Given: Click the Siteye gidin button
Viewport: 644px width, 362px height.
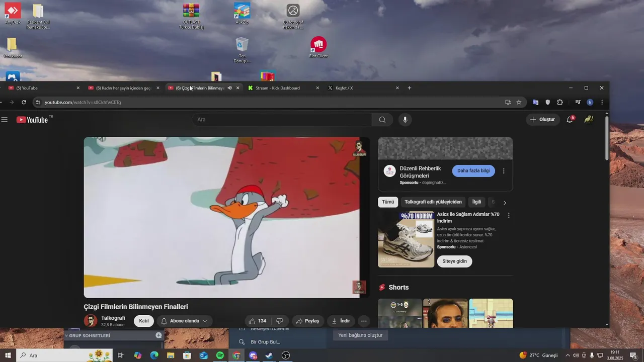Looking at the screenshot, I should coord(454,261).
